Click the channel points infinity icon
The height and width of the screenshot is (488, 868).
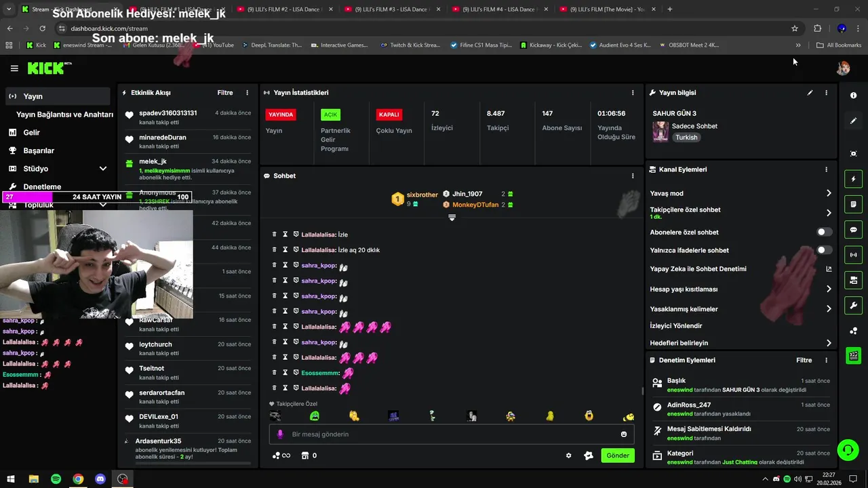click(x=281, y=455)
